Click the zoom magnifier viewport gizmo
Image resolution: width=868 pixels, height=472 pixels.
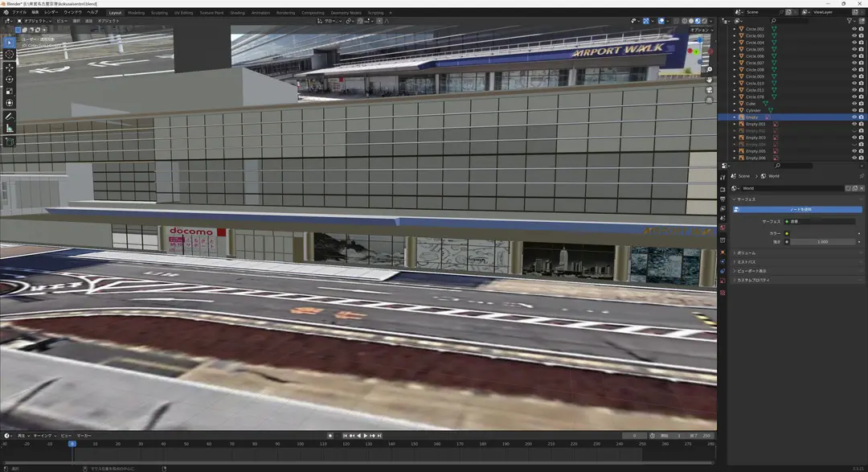point(709,70)
